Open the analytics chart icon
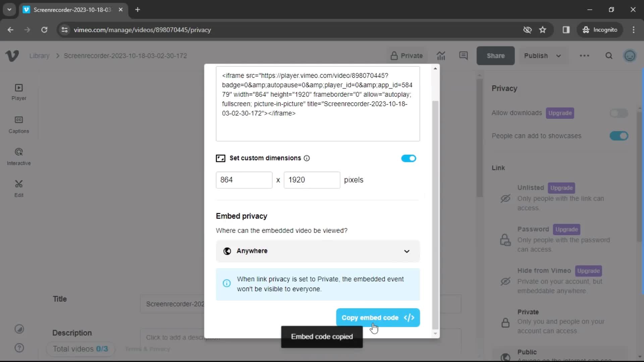Image resolution: width=644 pixels, height=362 pixels. pos(441,56)
